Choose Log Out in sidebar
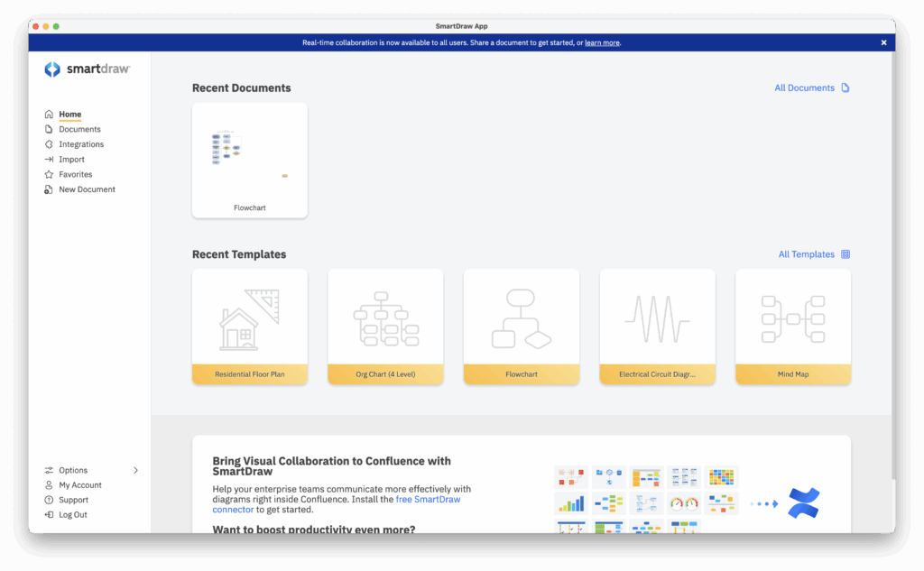The width and height of the screenshot is (924, 571). [73, 514]
